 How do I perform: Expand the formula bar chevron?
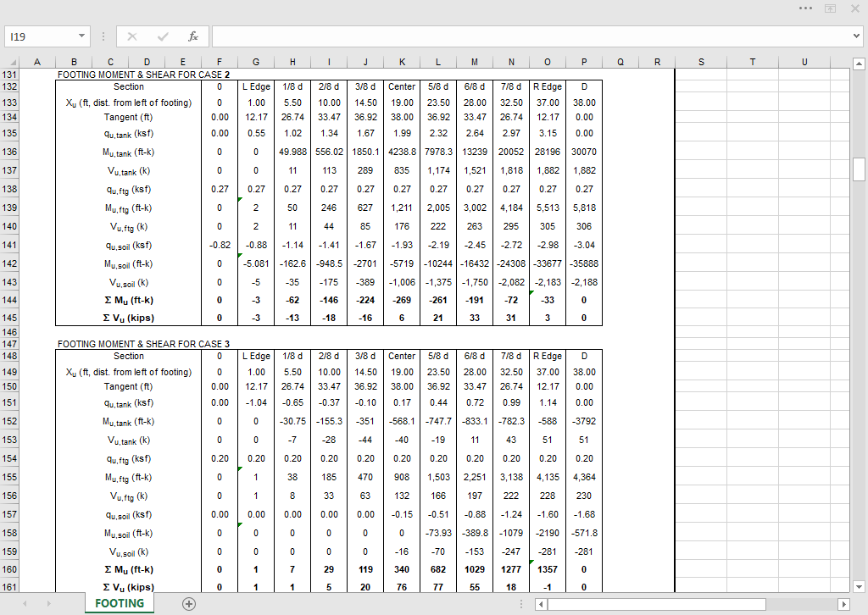[x=857, y=36]
